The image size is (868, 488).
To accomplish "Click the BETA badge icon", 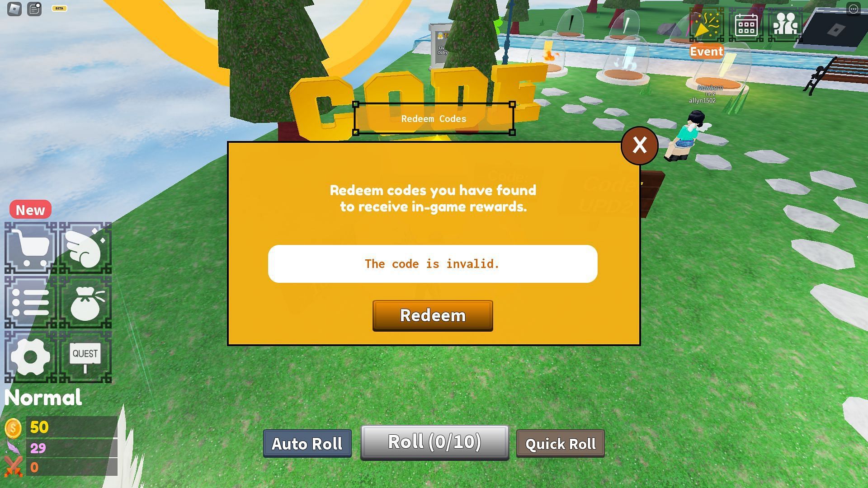I will tap(59, 8).
